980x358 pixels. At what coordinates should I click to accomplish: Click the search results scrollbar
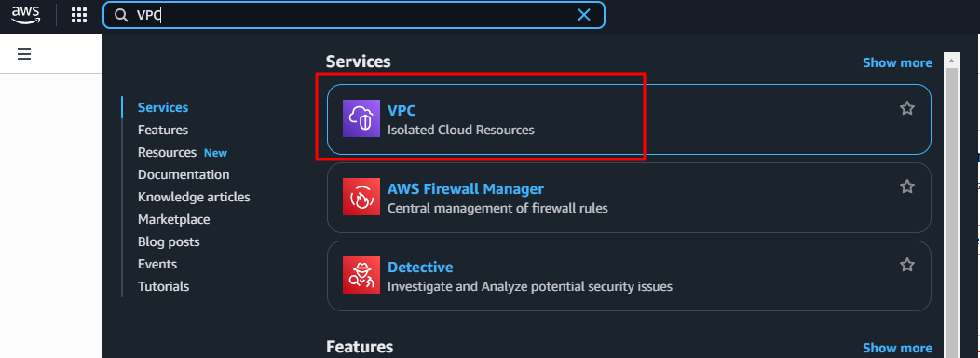(x=951, y=207)
